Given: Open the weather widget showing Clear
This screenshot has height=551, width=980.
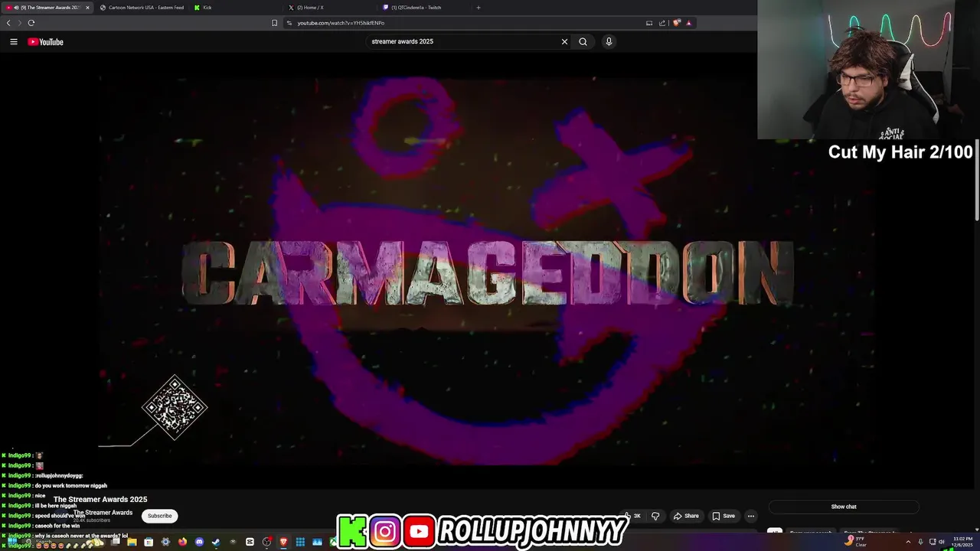Looking at the screenshot, I should pyautogui.click(x=855, y=542).
